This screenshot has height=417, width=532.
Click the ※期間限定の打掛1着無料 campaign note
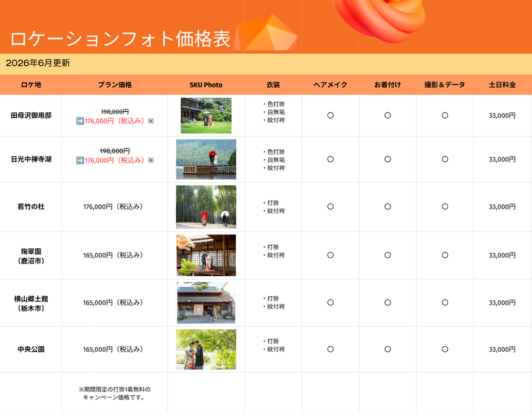click(115, 393)
